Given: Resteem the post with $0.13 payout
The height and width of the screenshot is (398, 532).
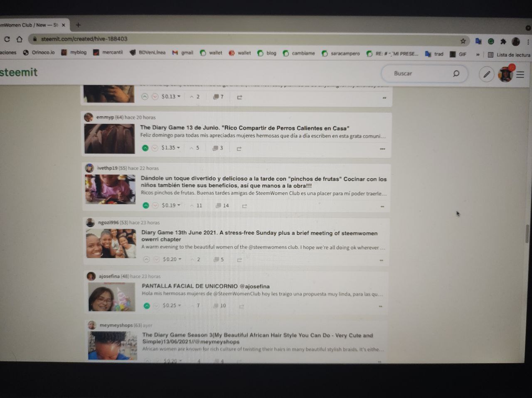Looking at the screenshot, I should 239,97.
